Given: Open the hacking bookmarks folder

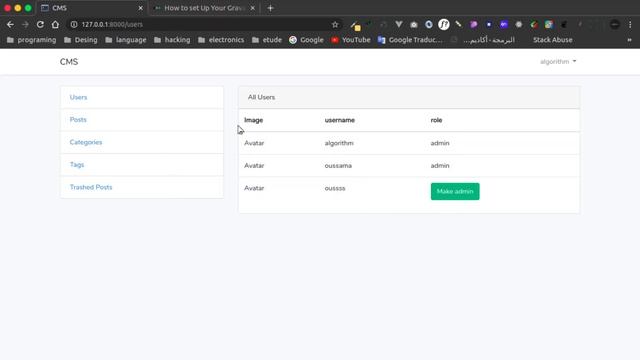Looking at the screenshot, I should pyautogui.click(x=172, y=40).
